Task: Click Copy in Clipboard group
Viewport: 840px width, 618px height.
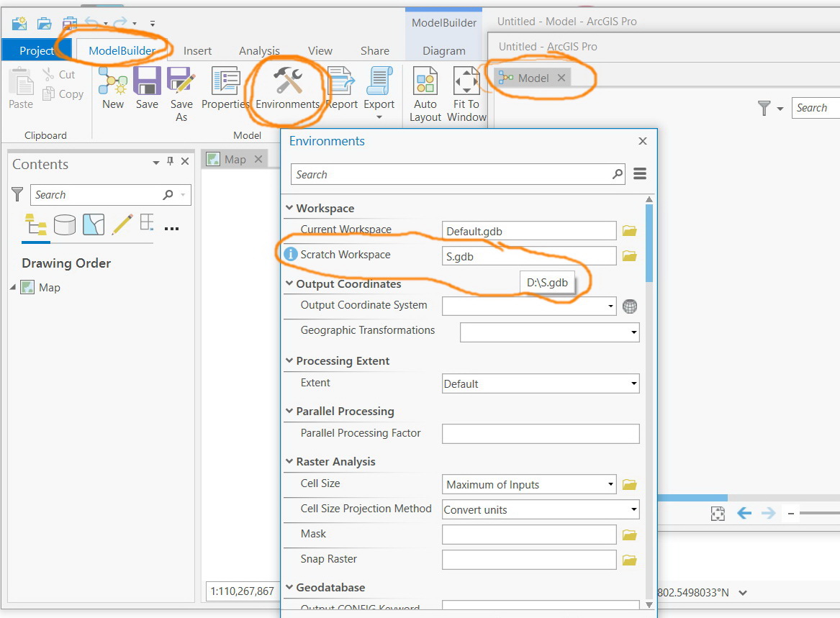Action: pyautogui.click(x=63, y=94)
